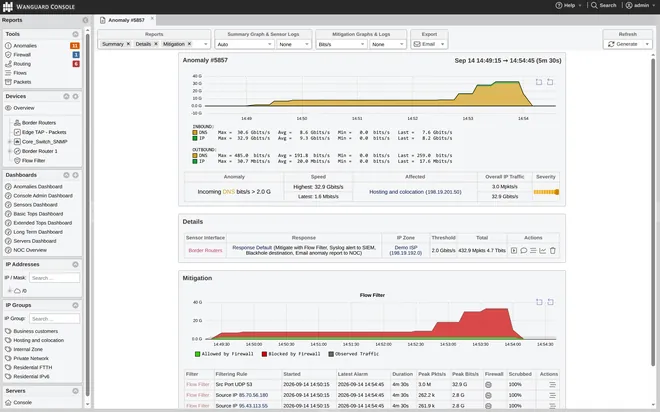Select Hosting and colocation IP group
The image size is (660, 412).
[38, 340]
